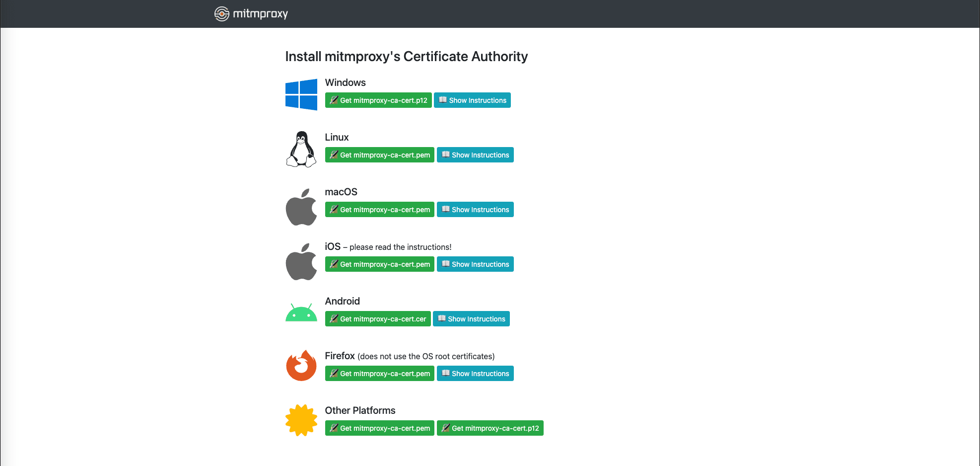Get mitmproxy-ca-cert.cer for Android
Viewport: 980px width, 466px height.
(x=378, y=319)
